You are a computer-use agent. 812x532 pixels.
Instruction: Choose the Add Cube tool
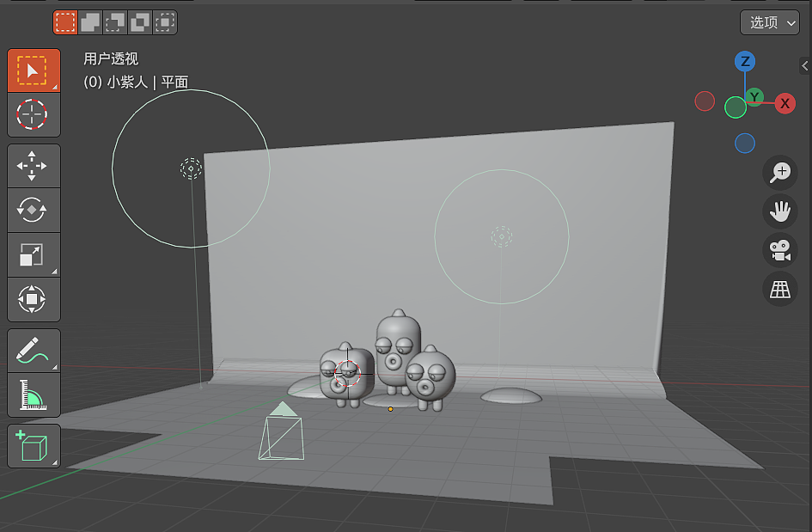pyautogui.click(x=34, y=445)
